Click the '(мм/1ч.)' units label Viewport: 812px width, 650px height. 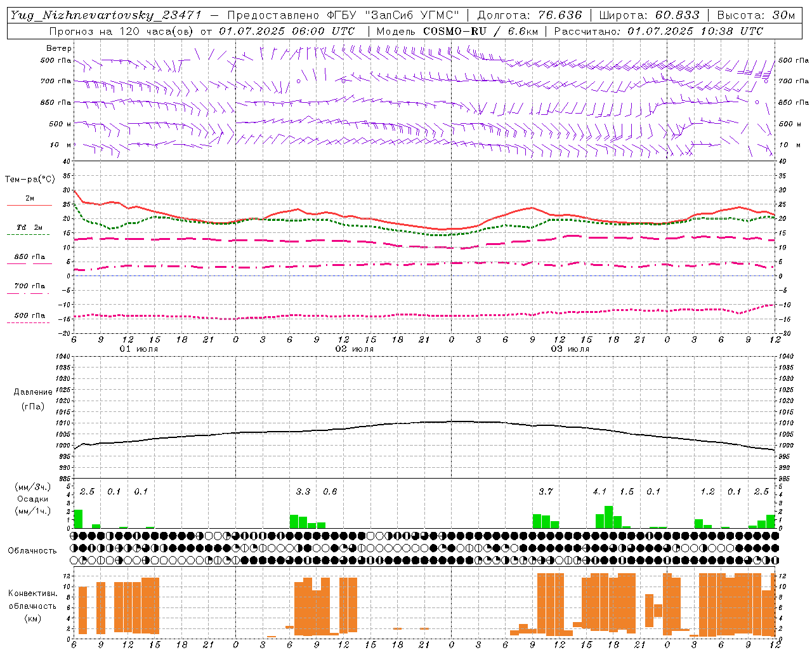tap(33, 511)
